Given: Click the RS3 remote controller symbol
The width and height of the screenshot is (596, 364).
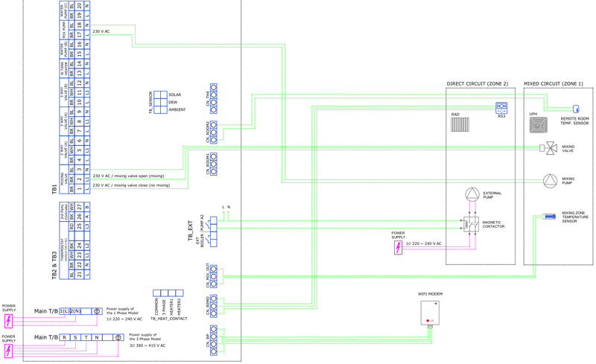Looking at the screenshot, I should point(501,108).
